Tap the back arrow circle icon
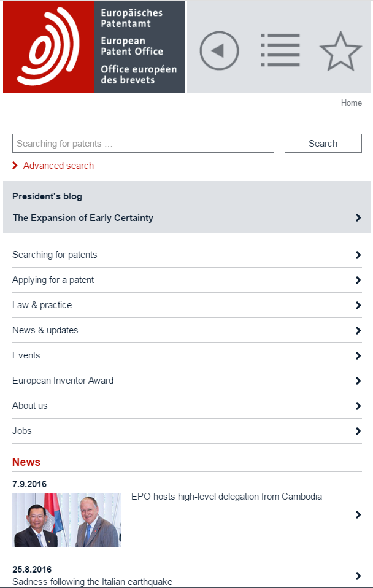 pyautogui.click(x=219, y=50)
